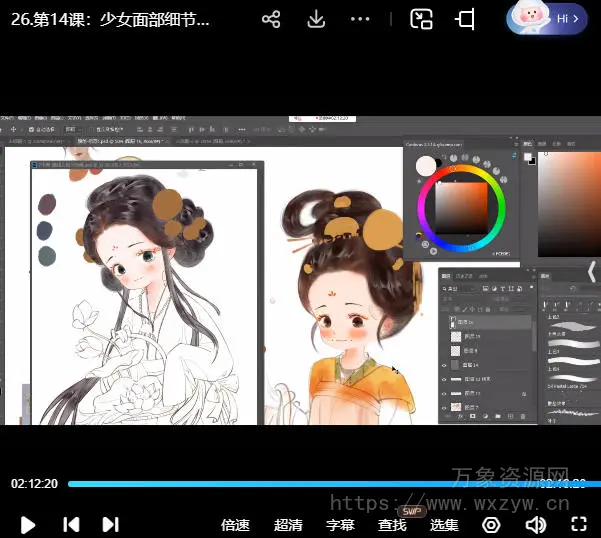Click the share icon in top bar
Viewport: 601px width, 538px height.
point(270,19)
